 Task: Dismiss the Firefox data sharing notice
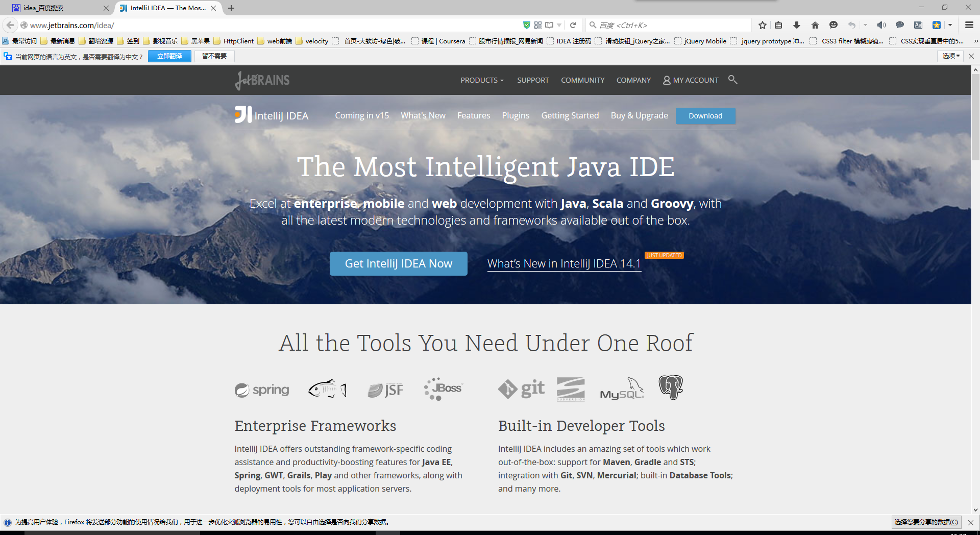(971, 522)
